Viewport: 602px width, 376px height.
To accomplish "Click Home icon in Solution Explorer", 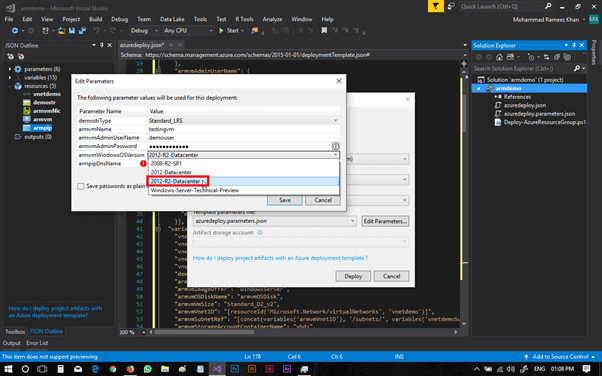I will click(499, 57).
